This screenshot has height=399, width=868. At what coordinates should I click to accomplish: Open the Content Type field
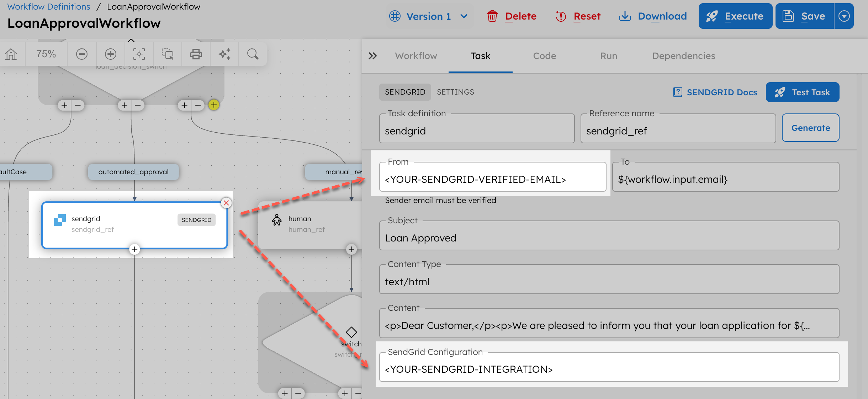(x=609, y=280)
